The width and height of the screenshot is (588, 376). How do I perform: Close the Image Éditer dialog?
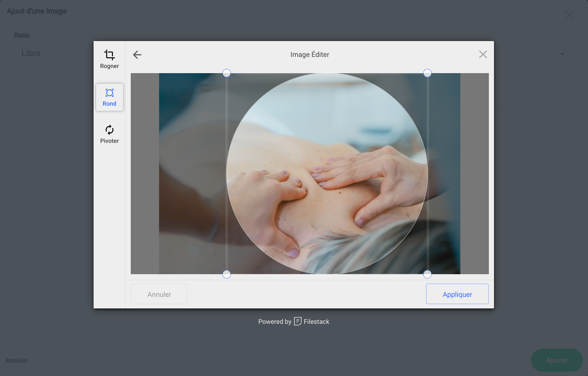483,54
